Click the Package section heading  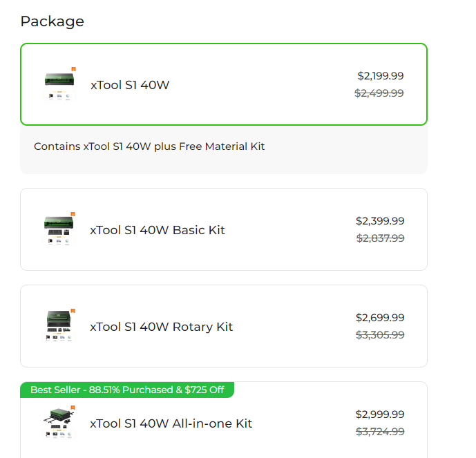53,21
